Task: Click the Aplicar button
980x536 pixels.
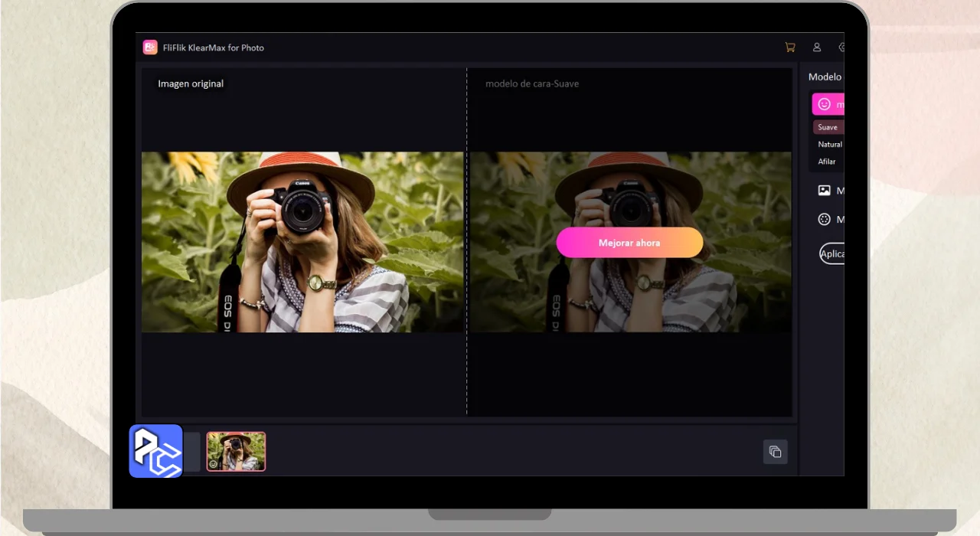Action: click(x=832, y=254)
